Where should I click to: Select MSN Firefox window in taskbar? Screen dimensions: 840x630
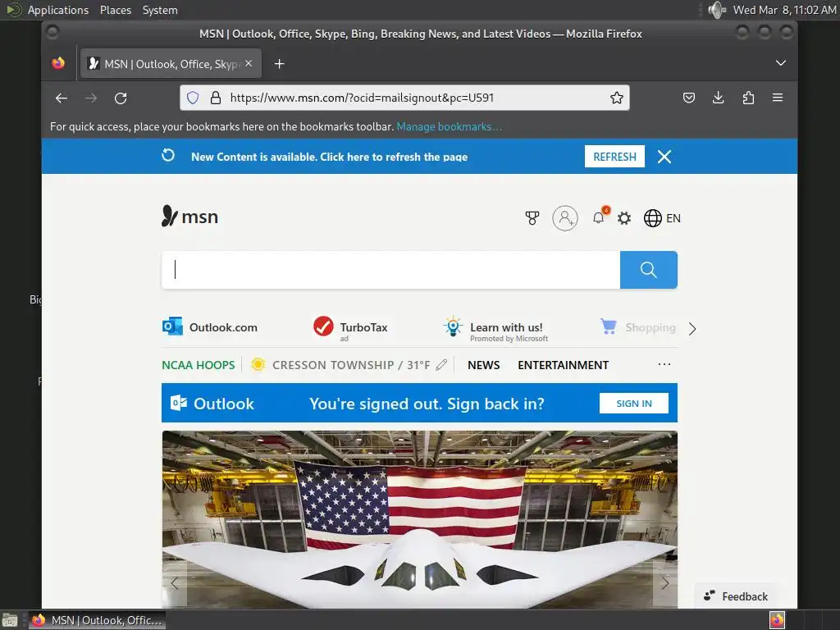pos(97,620)
